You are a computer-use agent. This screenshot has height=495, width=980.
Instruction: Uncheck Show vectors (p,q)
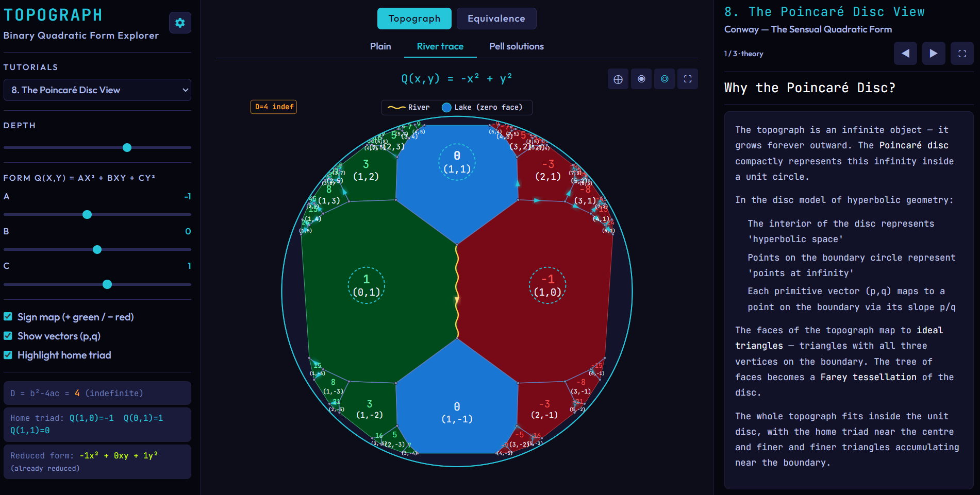click(7, 336)
